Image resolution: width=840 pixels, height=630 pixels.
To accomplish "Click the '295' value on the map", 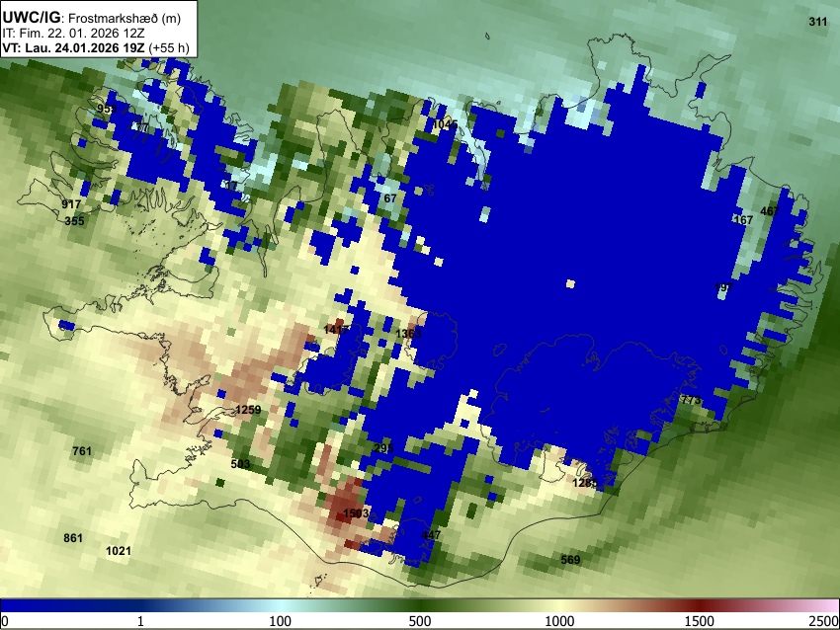I will tap(383, 448).
